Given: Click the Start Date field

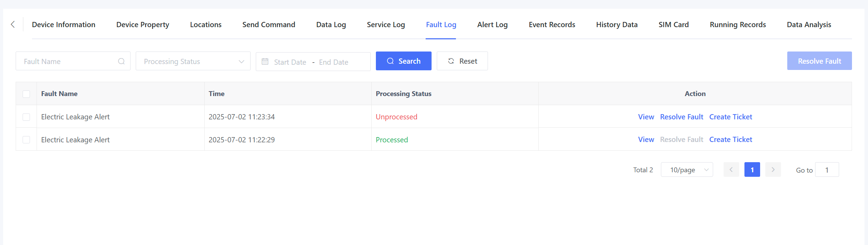Looking at the screenshot, I should (x=290, y=62).
